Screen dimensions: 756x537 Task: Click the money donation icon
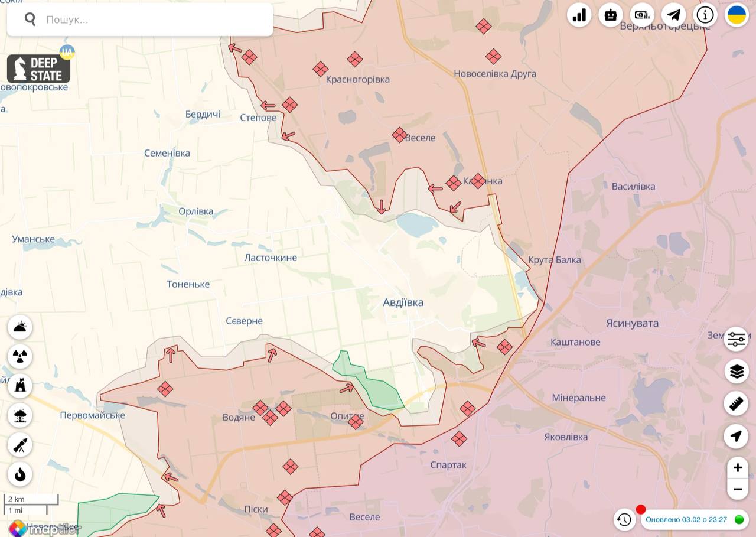click(x=642, y=15)
